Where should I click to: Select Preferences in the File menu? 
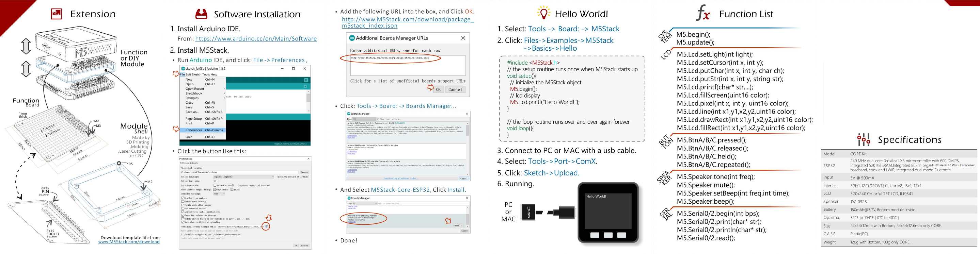203,130
